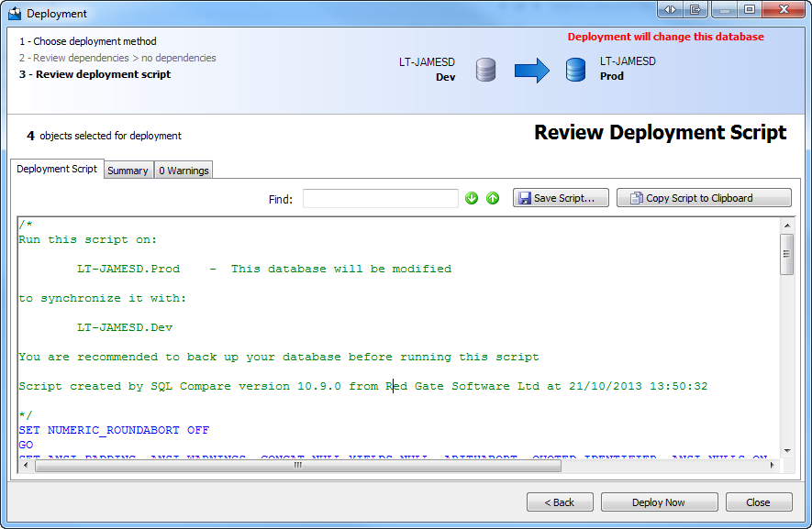Open the 0 Warnings tab
This screenshot has height=529, width=812.
point(184,171)
